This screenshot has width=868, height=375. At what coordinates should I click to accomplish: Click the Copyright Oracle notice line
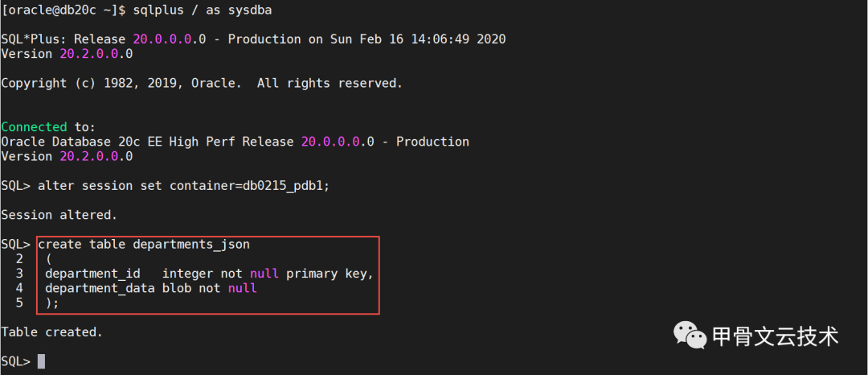pos(202,83)
